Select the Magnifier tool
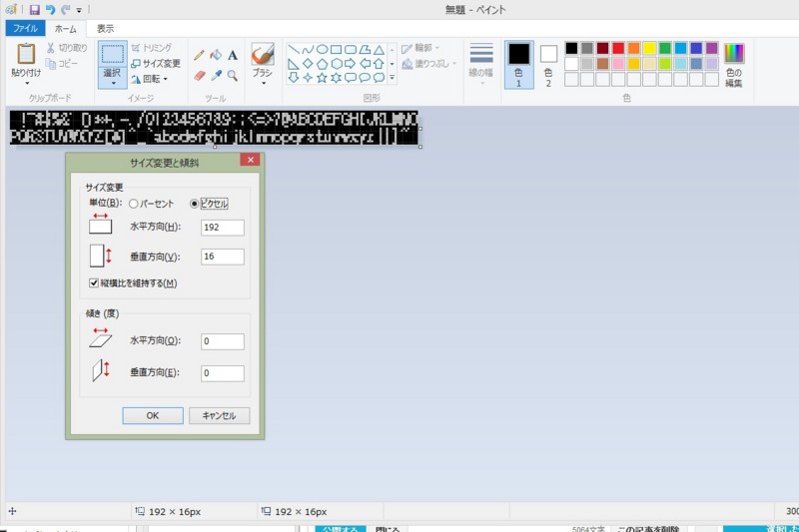This screenshot has height=532, width=799. [233, 76]
